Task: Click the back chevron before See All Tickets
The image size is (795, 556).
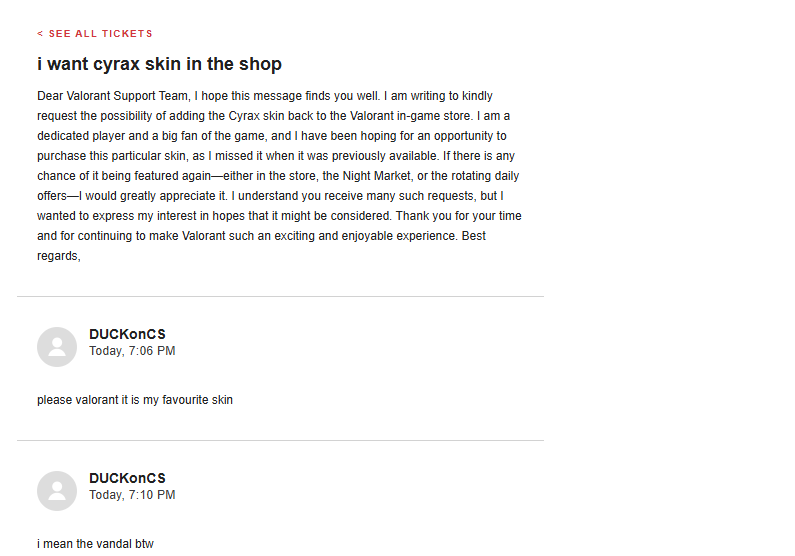Action: [40, 34]
